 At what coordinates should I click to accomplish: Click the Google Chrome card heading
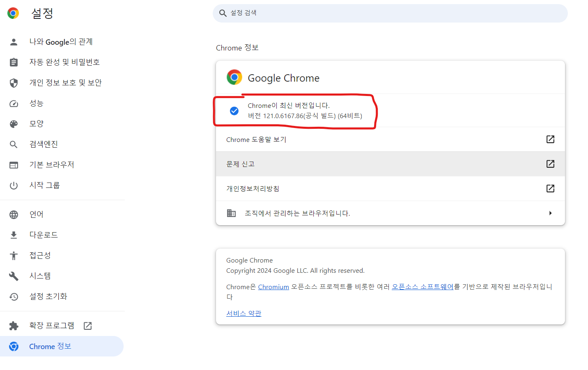[284, 78]
